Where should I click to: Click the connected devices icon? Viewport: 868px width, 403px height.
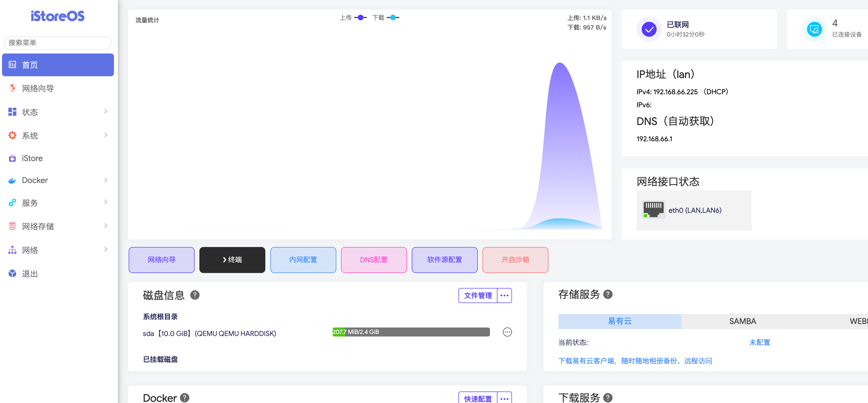click(x=814, y=29)
